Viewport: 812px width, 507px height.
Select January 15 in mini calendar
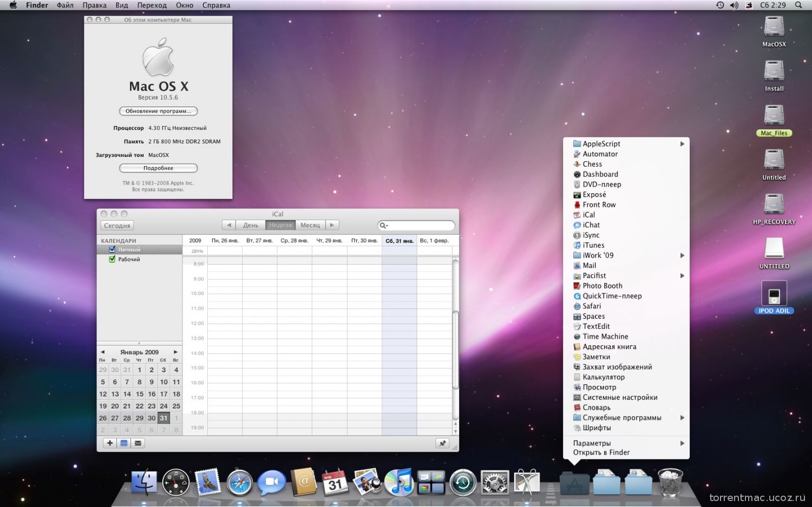(x=139, y=394)
